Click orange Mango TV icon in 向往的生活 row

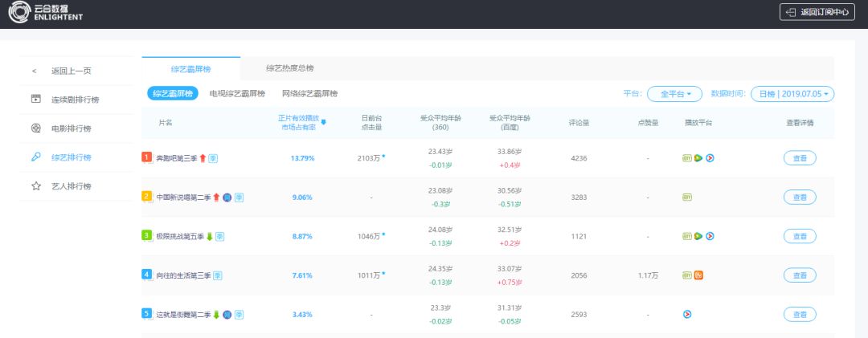tap(698, 275)
